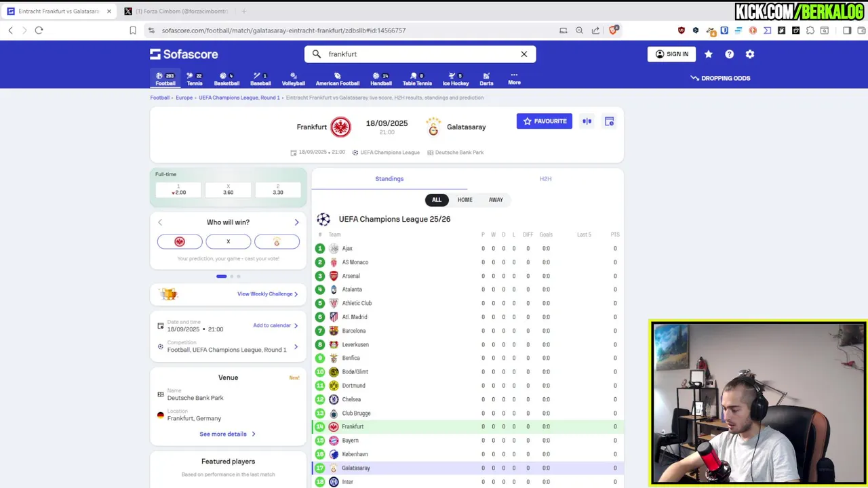Screen dimensions: 868x488
Task: Open View Weekly Challenge link
Action: (268, 294)
